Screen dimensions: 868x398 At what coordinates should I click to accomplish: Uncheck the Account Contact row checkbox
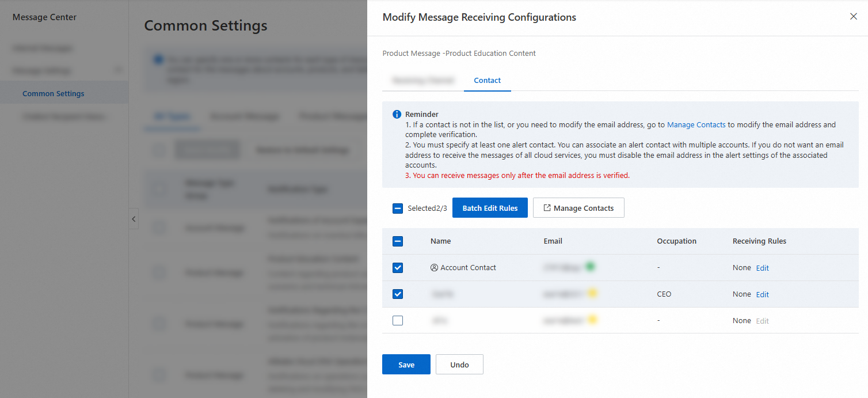click(398, 268)
